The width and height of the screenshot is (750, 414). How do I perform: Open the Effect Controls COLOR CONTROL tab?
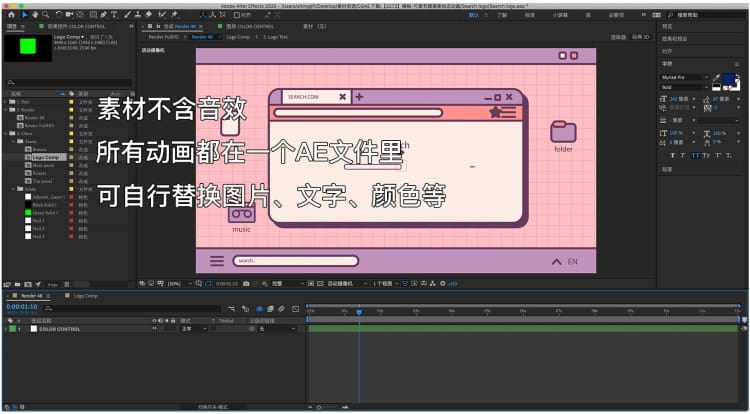click(76, 26)
